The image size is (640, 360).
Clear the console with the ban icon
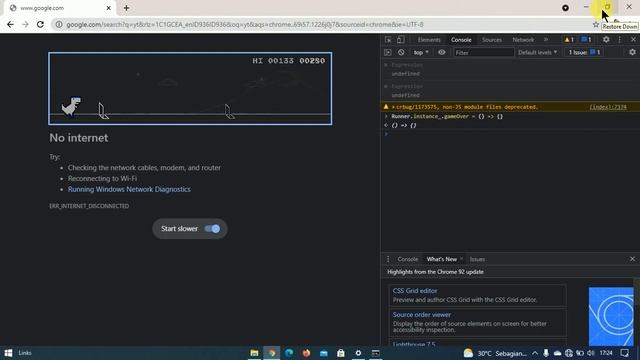tap(401, 52)
